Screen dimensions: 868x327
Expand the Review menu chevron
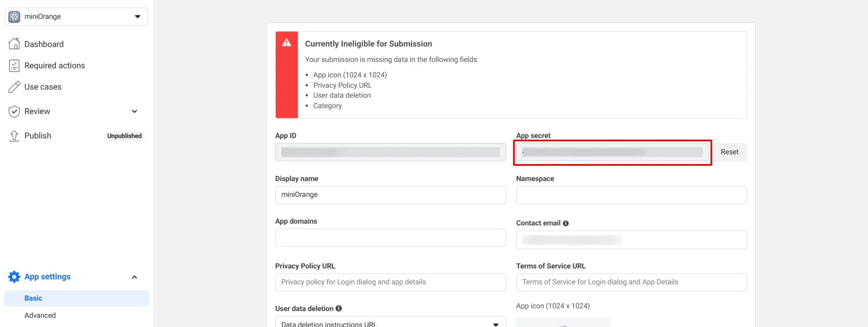point(134,111)
